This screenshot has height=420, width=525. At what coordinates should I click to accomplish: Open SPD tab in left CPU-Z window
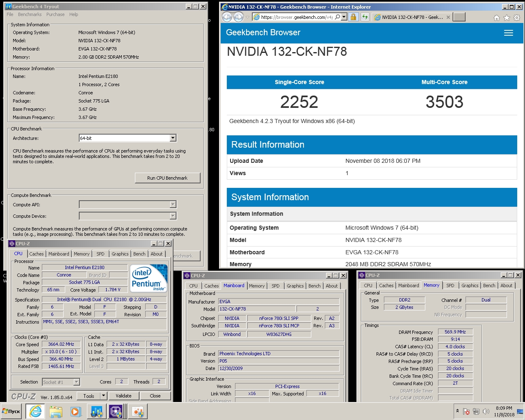coord(100,254)
